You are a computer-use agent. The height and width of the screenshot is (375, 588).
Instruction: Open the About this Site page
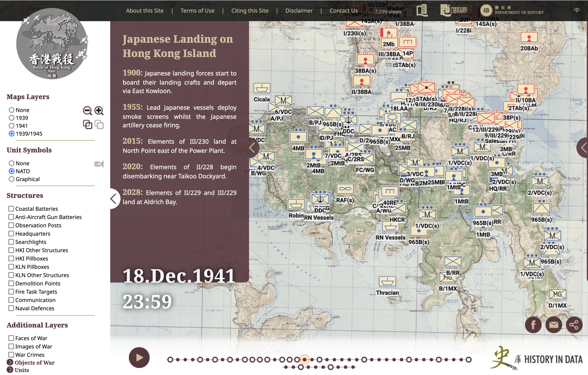(145, 11)
